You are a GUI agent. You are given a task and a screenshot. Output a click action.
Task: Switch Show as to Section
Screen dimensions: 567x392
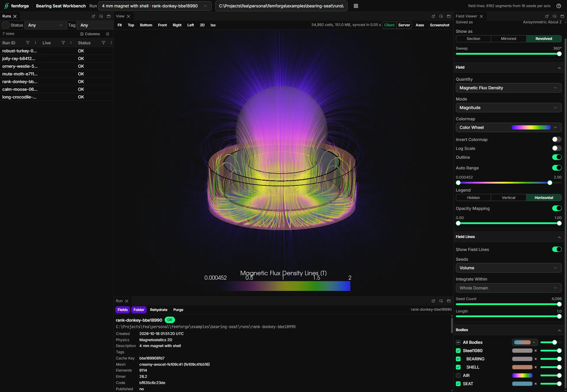point(473,39)
